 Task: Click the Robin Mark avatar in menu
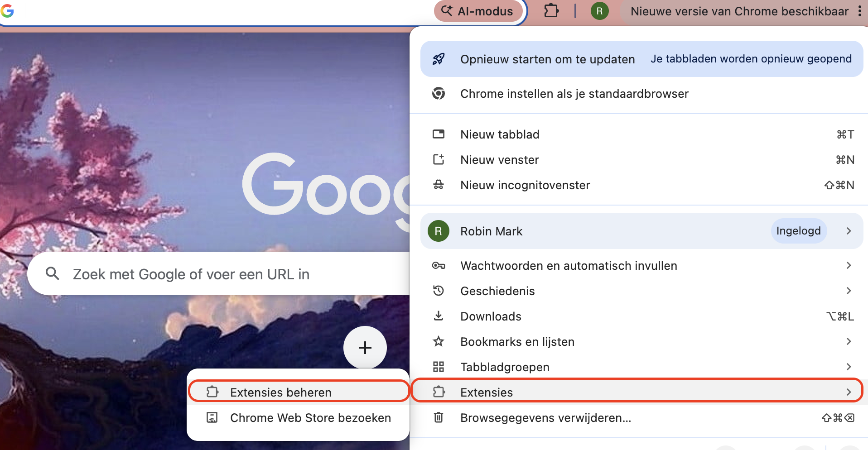tap(439, 231)
